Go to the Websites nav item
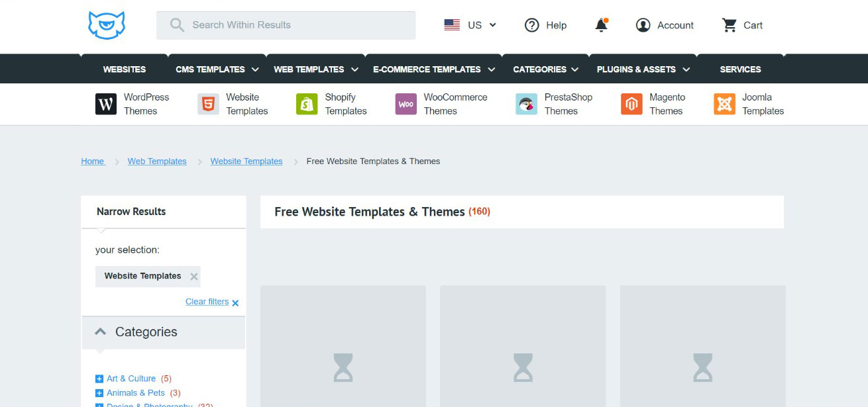 tap(125, 69)
